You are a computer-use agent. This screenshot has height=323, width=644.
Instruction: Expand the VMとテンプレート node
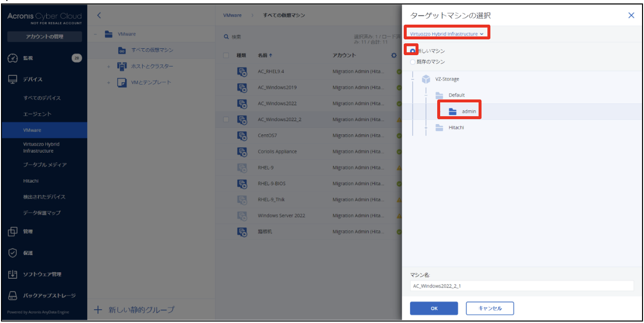pyautogui.click(x=109, y=82)
